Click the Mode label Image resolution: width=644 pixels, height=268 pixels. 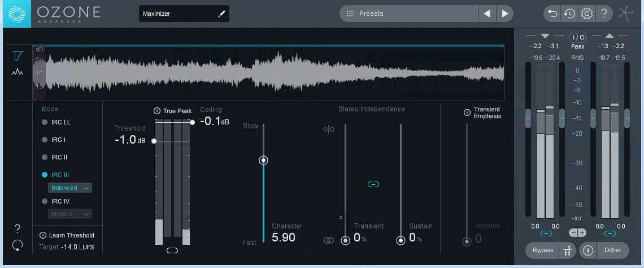pyautogui.click(x=50, y=109)
